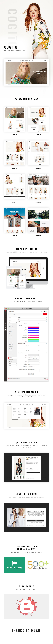53x644 pixels.
Task: Click the Font Awesome flag badge
Action: click(x=15, y=565)
